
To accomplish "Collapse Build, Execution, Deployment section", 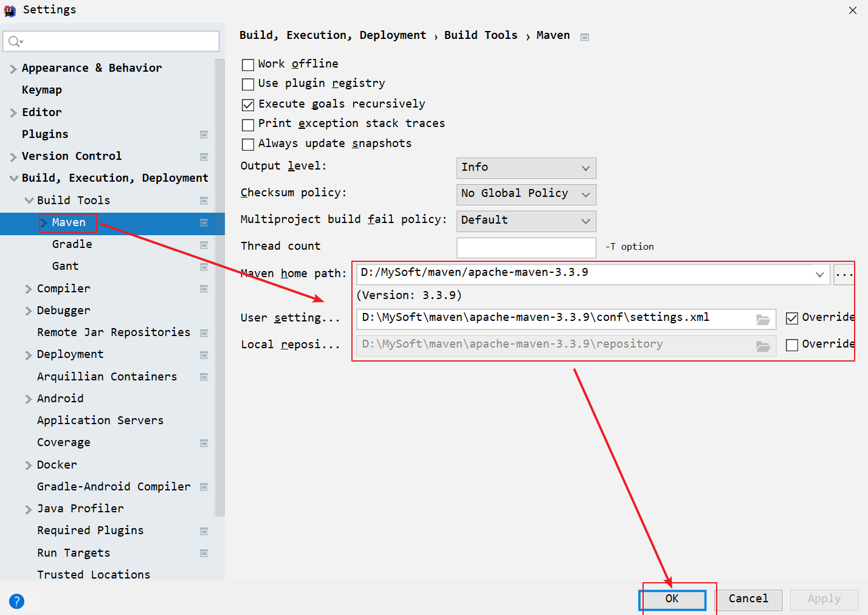I will (x=13, y=178).
